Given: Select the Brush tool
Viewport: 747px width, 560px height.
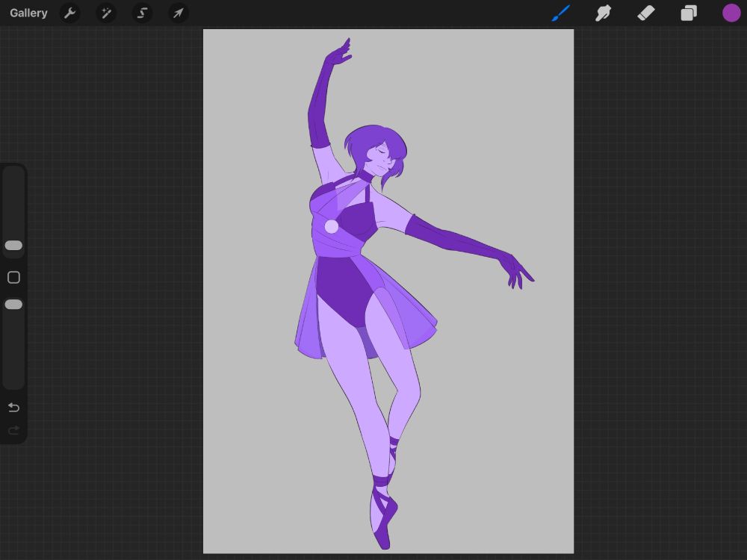Looking at the screenshot, I should pos(560,13).
